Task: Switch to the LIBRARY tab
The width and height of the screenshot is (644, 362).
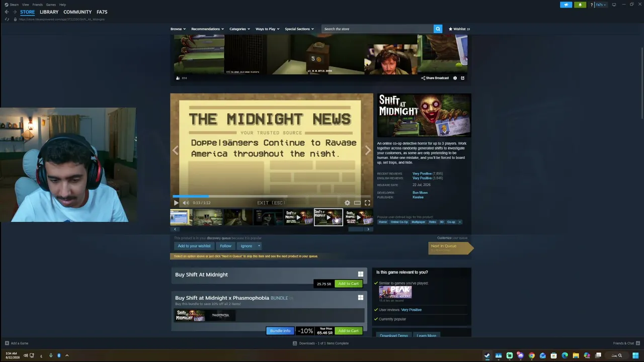Action: pos(49,12)
